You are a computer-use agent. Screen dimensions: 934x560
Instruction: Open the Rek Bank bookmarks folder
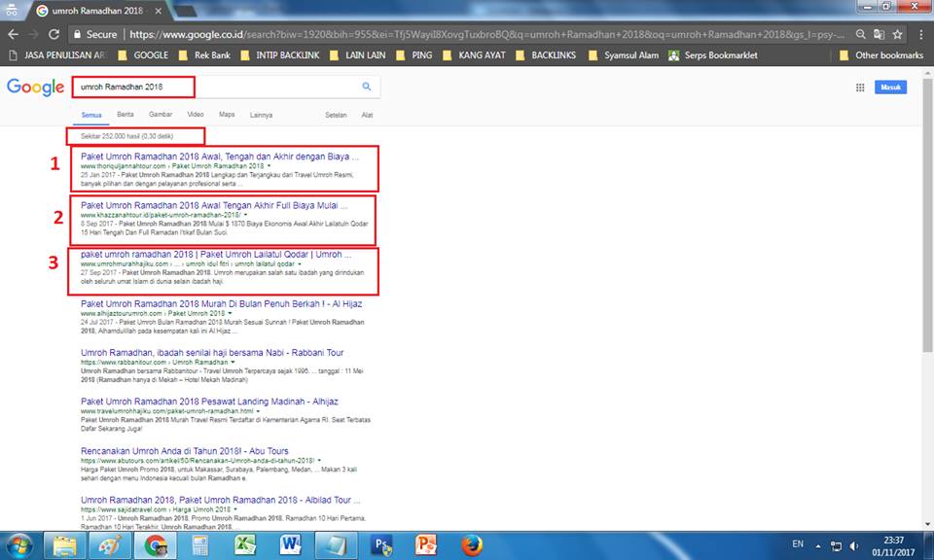204,55
